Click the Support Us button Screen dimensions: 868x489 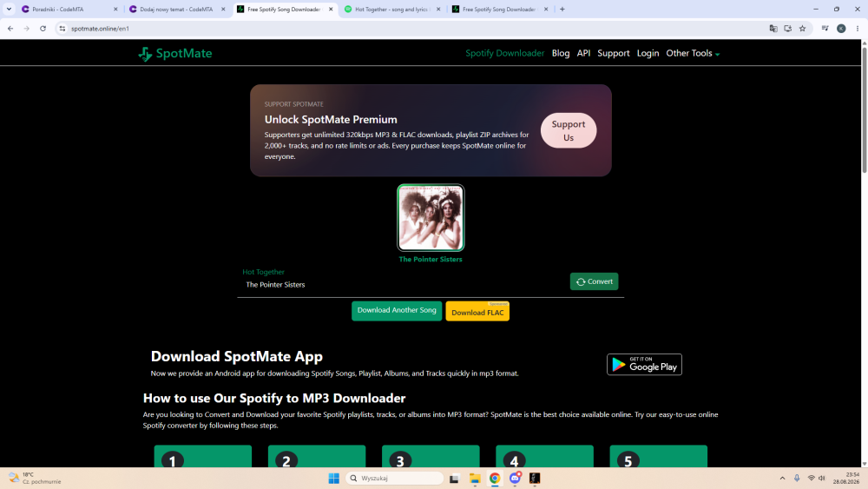click(569, 130)
